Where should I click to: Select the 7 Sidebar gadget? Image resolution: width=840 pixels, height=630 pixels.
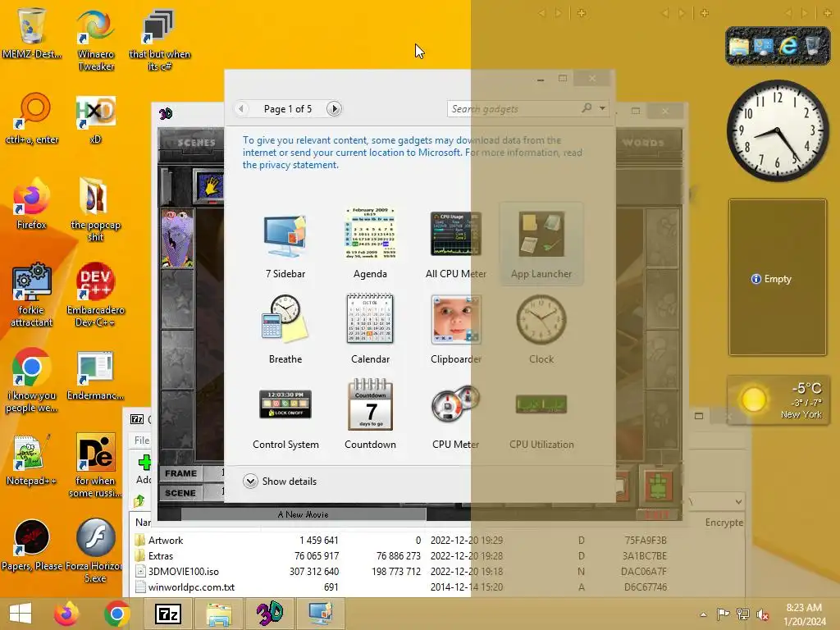[285, 244]
